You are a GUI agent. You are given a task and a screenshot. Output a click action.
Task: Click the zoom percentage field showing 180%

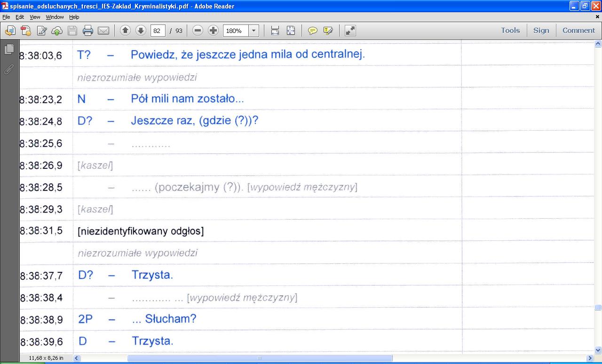point(236,31)
